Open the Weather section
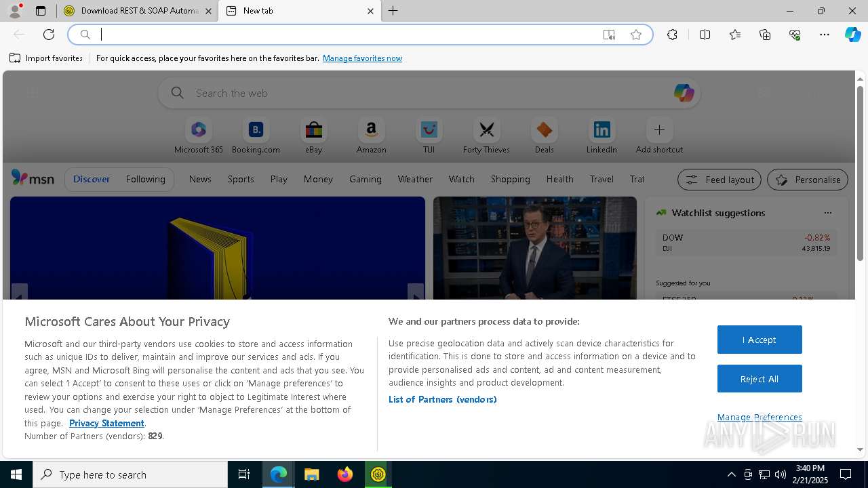This screenshot has width=868, height=488. coord(415,179)
